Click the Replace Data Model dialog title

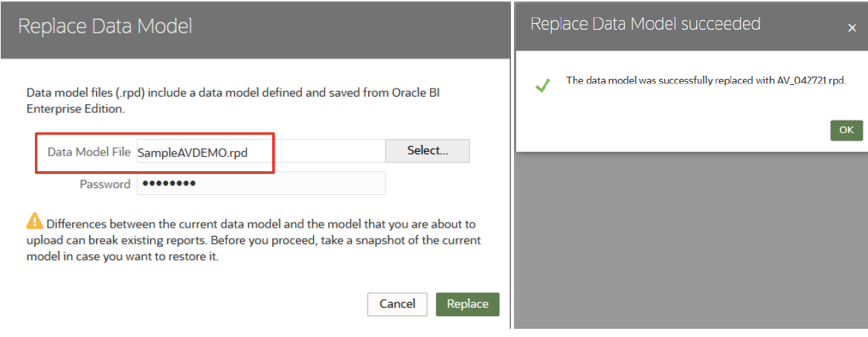pyautogui.click(x=105, y=27)
